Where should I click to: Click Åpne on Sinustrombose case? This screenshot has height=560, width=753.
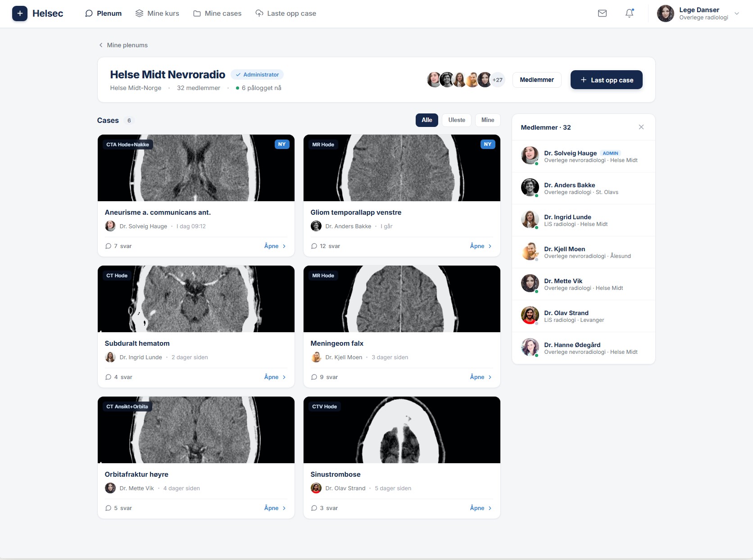coord(481,508)
